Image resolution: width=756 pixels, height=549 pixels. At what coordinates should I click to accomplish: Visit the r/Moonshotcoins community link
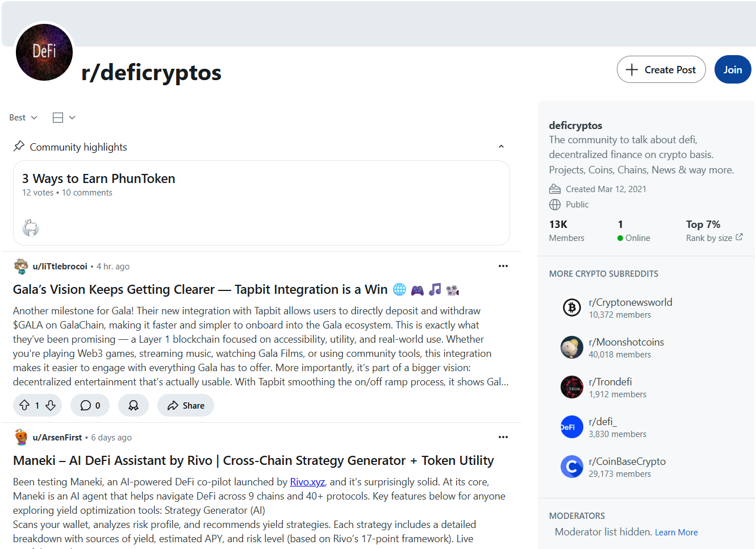click(x=626, y=342)
